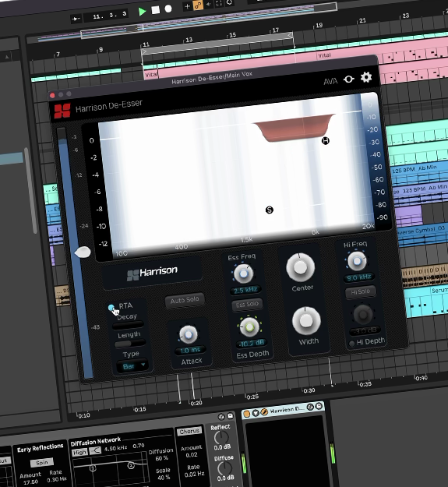The image size is (448, 487).
Task: Click the Attack knob
Action: point(188,335)
